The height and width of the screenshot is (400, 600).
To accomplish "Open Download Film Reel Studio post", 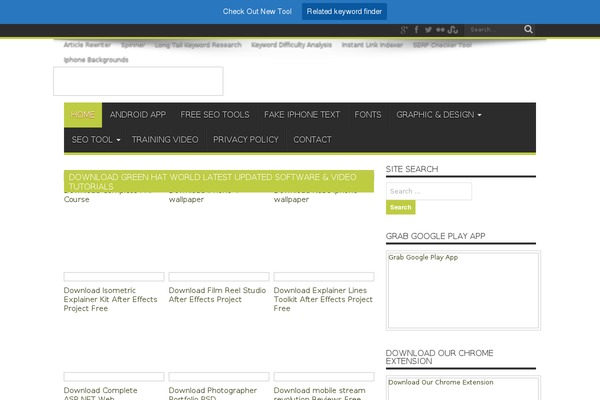I will pos(217,294).
